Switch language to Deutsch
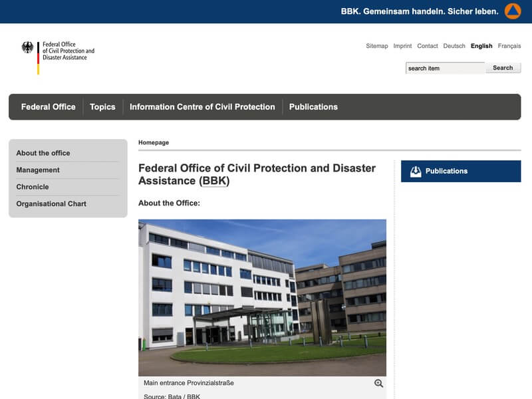Image resolution: width=532 pixels, height=399 pixels. [x=454, y=46]
